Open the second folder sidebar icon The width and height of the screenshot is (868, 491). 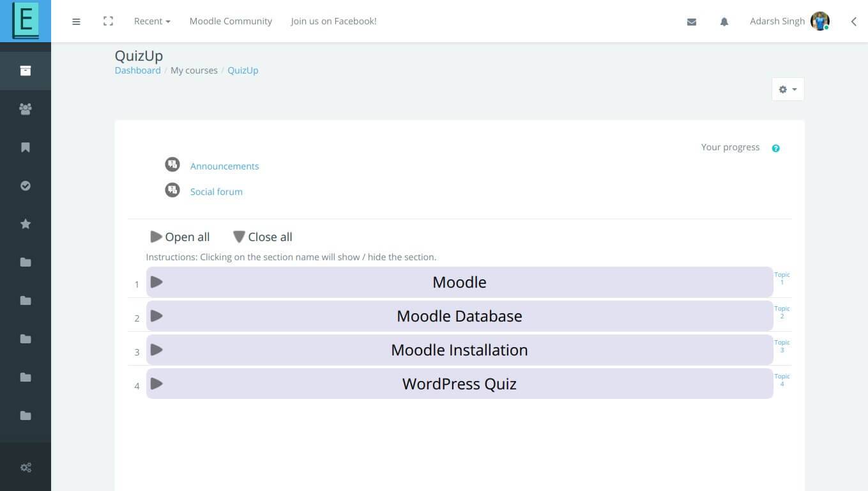(x=26, y=300)
